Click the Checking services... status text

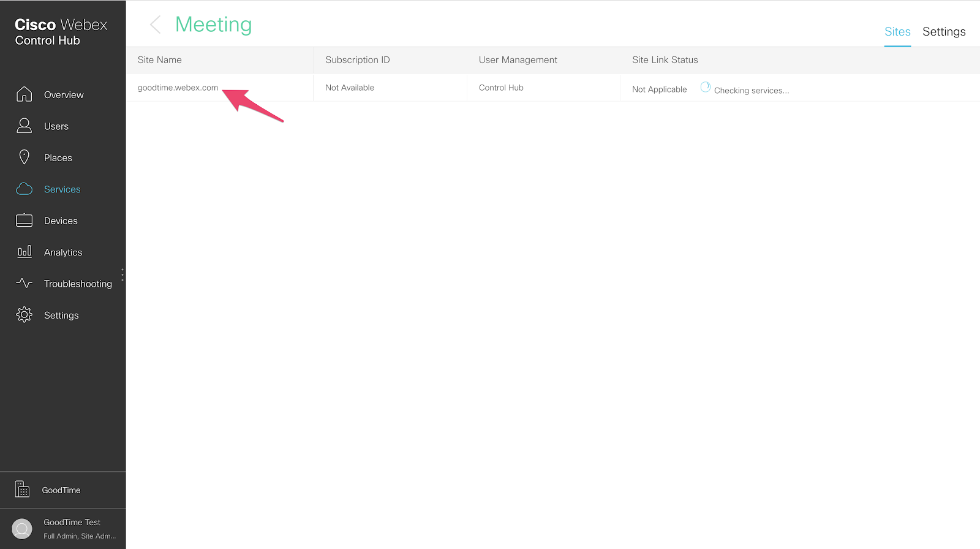click(752, 91)
